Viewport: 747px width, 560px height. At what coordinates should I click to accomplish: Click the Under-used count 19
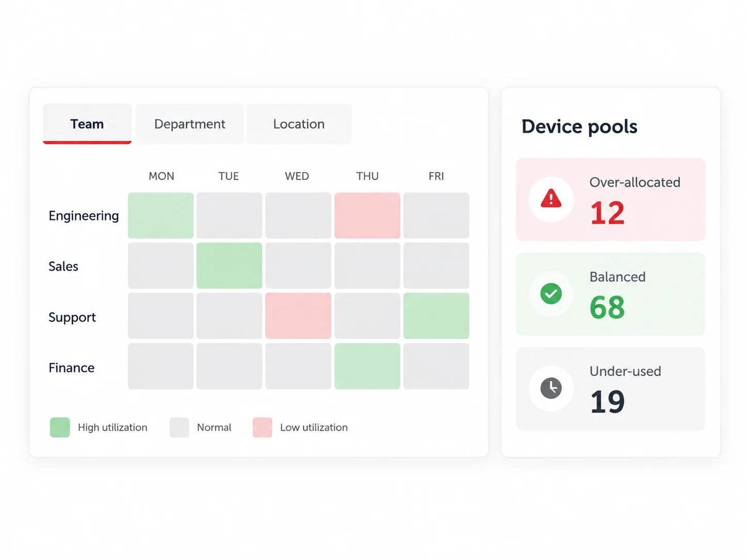[608, 402]
